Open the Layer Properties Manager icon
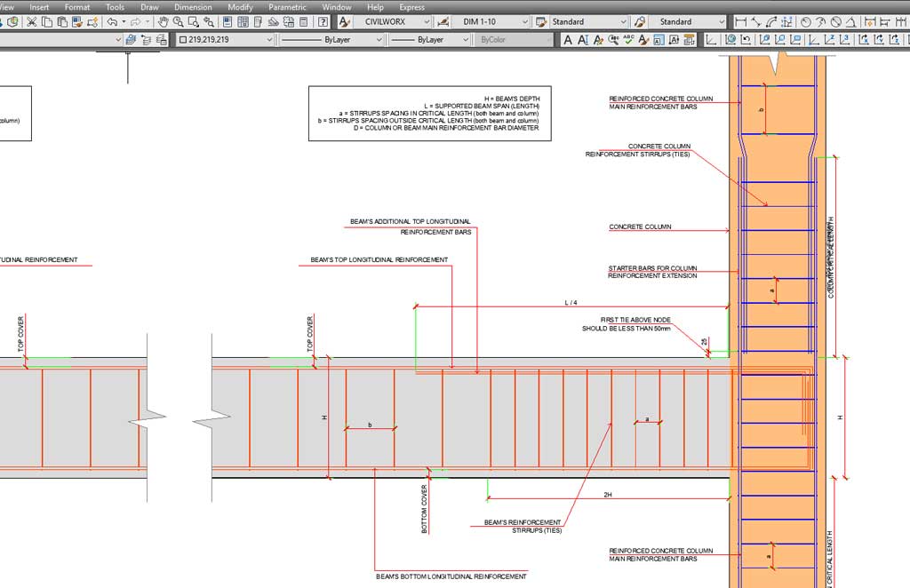 pyautogui.click(x=130, y=39)
